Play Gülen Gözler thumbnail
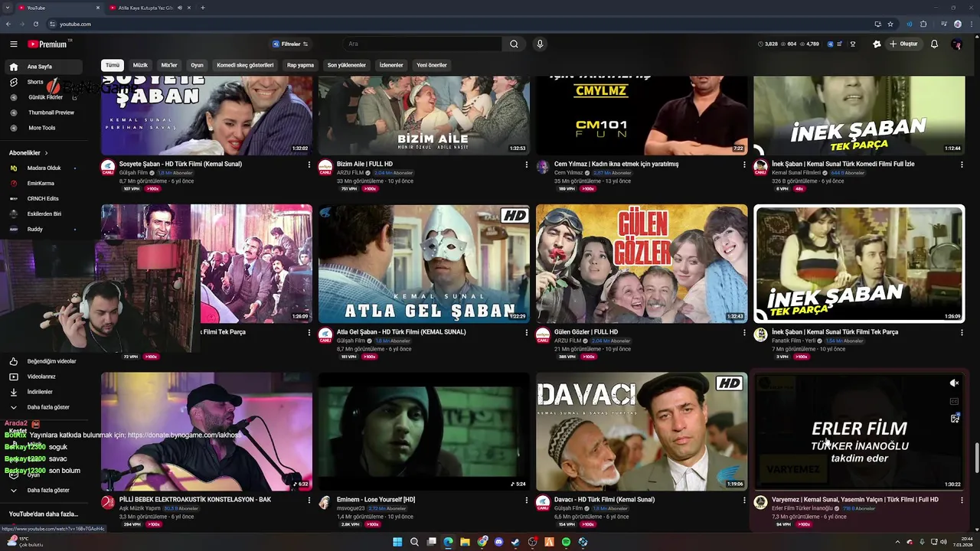 click(x=642, y=263)
